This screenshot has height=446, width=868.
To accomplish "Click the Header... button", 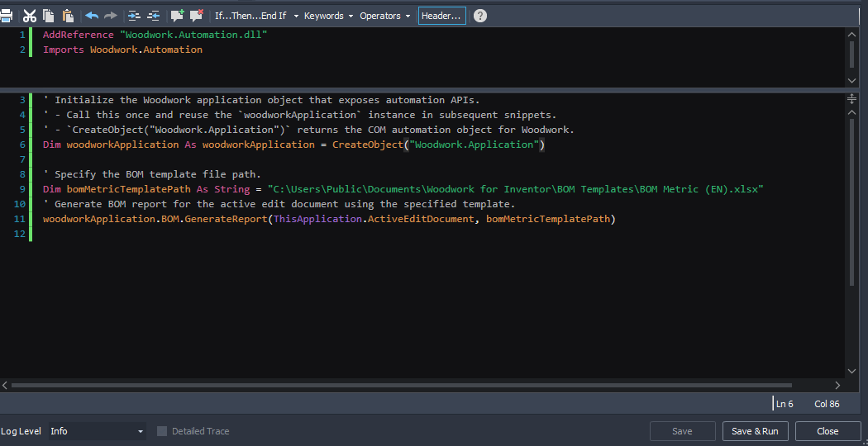I will coord(441,16).
